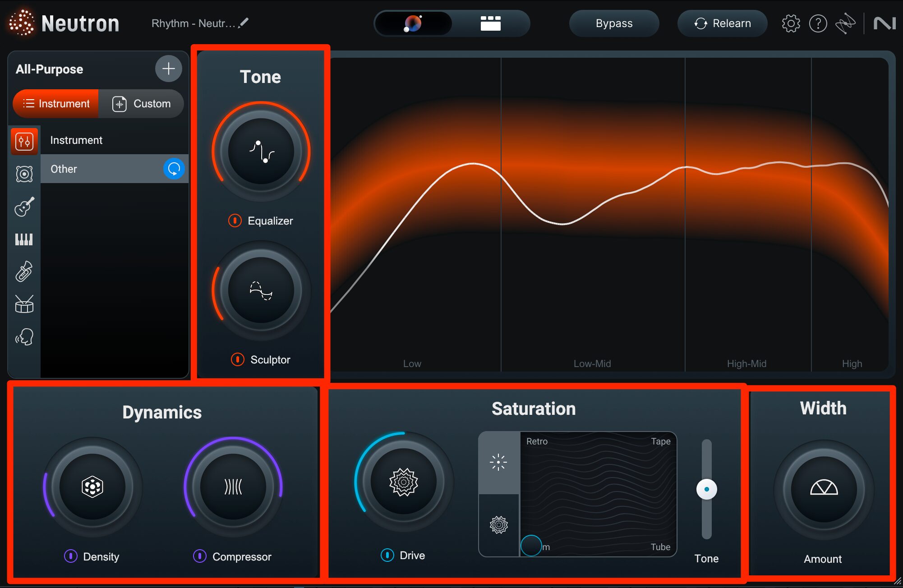Open the help question mark
Image resolution: width=903 pixels, height=588 pixels.
pos(818,23)
